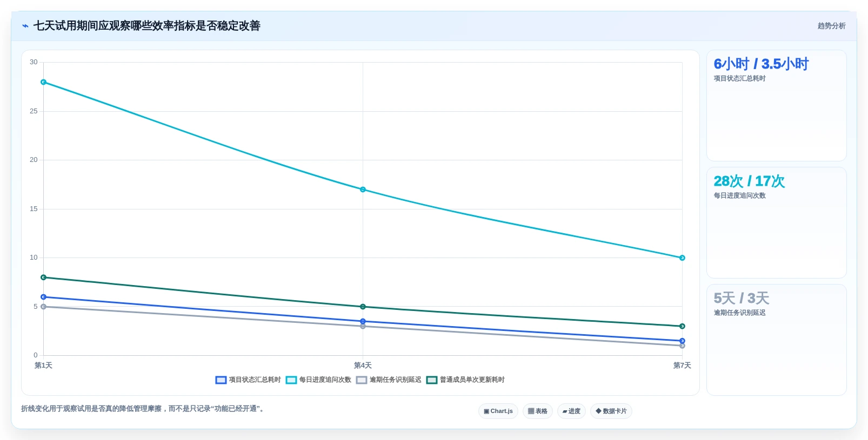Click the 第7天 point on cyan line

(682, 258)
